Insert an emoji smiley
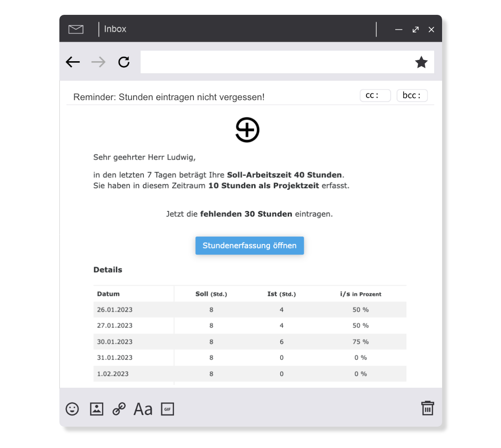 pyautogui.click(x=72, y=409)
